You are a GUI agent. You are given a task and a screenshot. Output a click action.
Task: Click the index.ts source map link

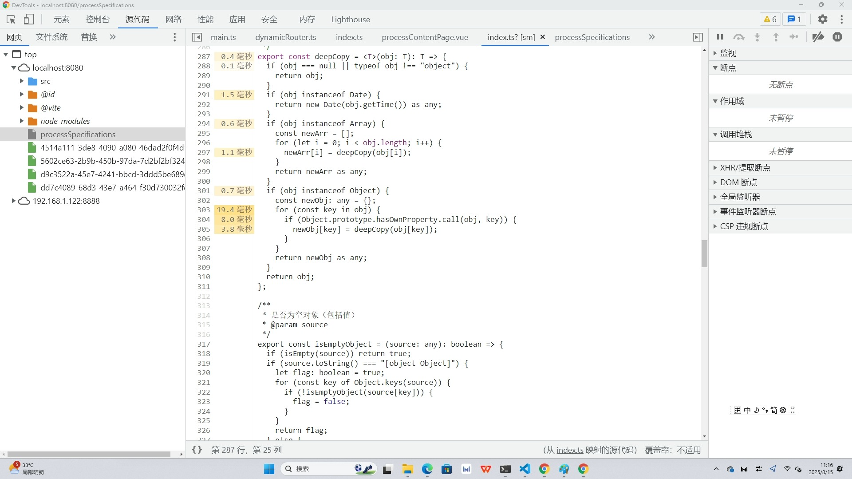click(x=570, y=450)
